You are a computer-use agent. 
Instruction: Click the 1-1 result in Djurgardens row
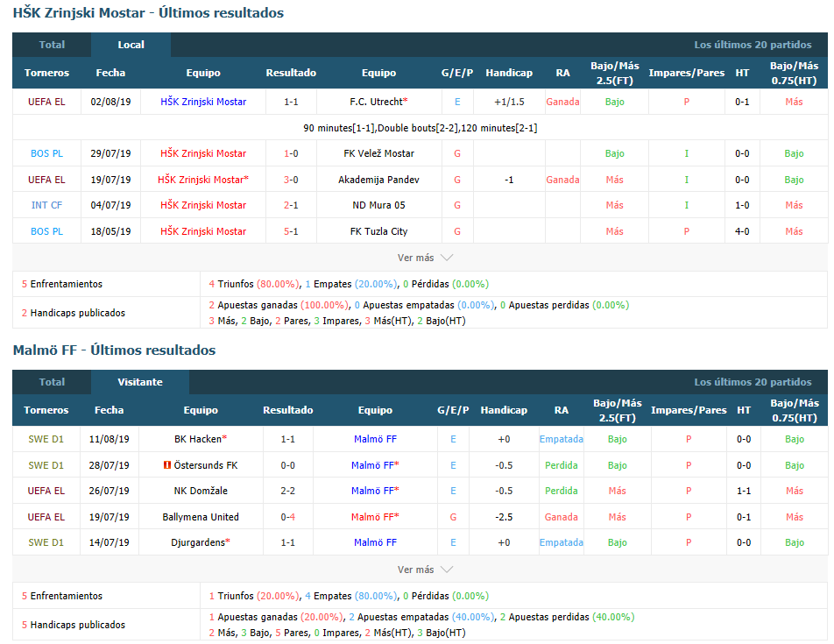(x=287, y=542)
